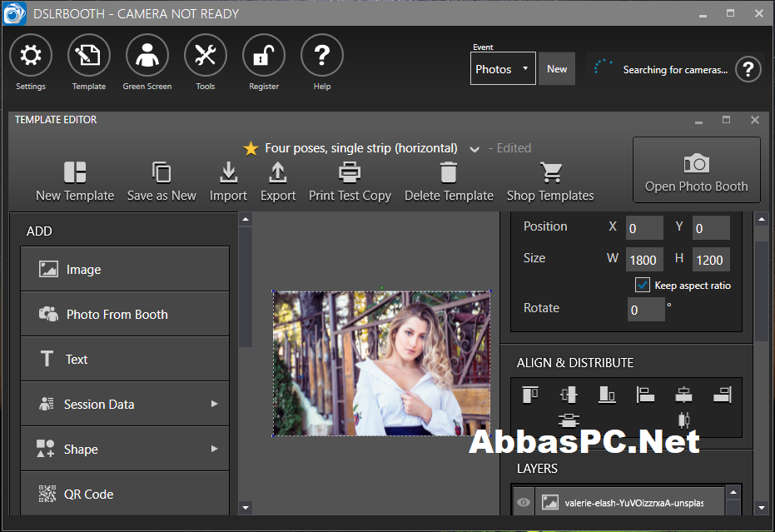
Task: Click the ALIGN & DISTRIBUTE heading
Action: click(575, 362)
